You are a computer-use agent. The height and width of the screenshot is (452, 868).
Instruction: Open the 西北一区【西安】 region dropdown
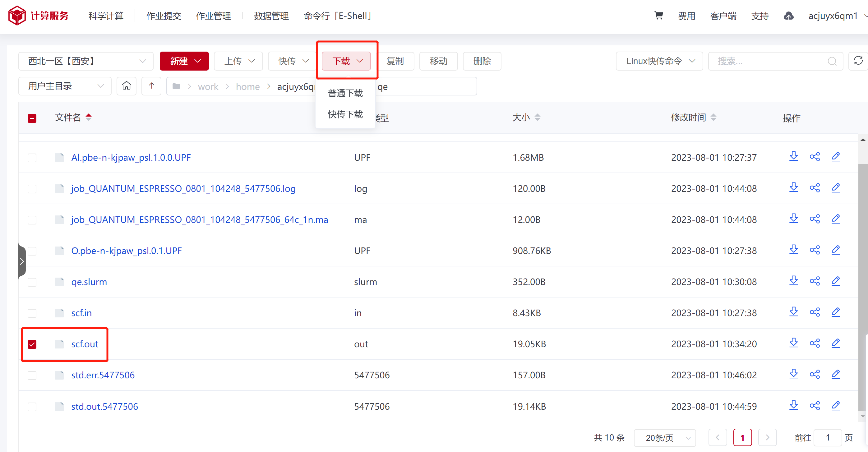click(86, 61)
